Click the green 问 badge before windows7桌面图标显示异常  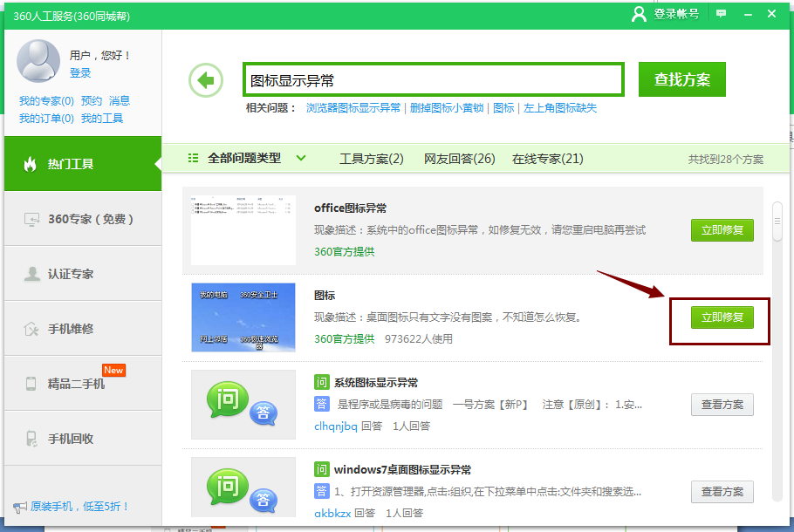coord(322,469)
